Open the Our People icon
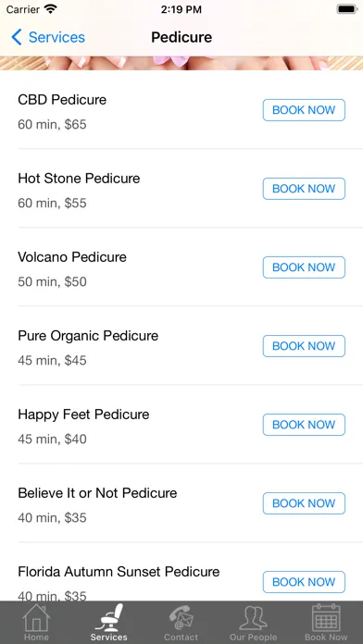Screen dimensions: 363x644 pyautogui.click(x=253, y=617)
